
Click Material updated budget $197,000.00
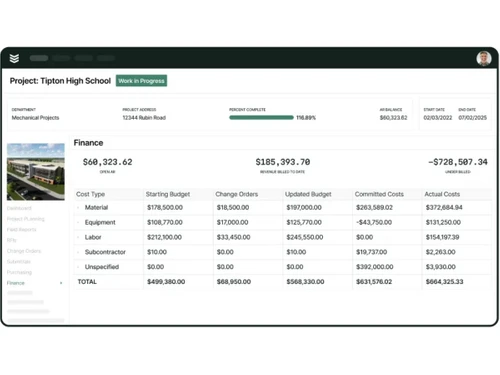click(304, 207)
